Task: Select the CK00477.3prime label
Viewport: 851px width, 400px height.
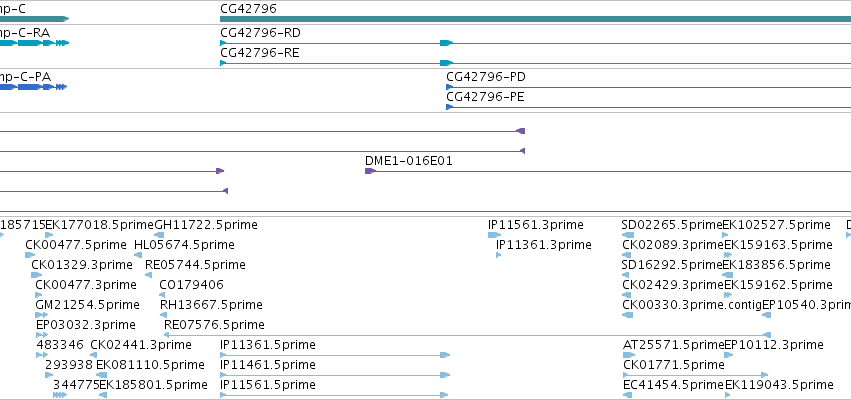Action: click(86, 285)
